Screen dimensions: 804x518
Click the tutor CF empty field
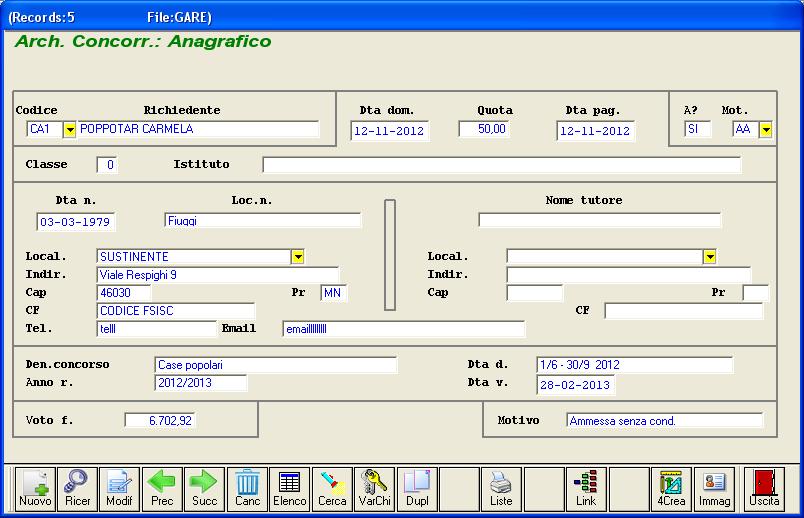point(684,310)
